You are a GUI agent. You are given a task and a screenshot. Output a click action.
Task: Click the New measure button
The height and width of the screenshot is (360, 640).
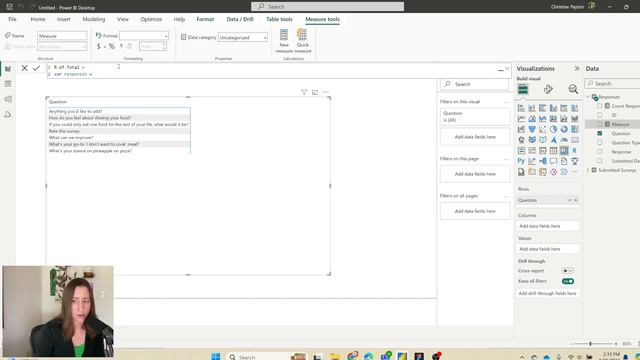(x=284, y=41)
